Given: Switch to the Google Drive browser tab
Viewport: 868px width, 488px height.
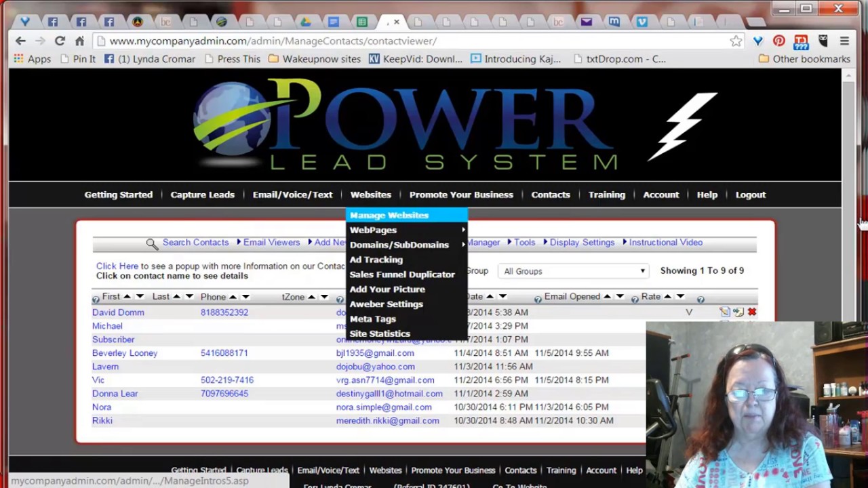Looking at the screenshot, I should pos(305,22).
